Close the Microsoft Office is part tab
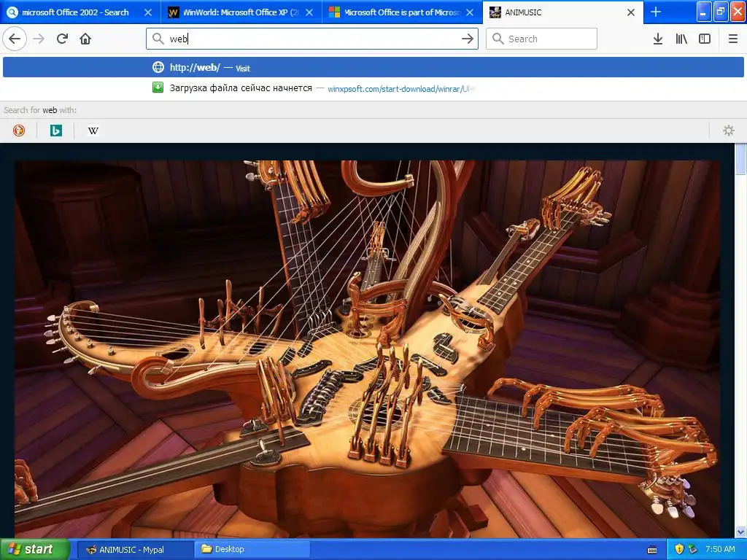This screenshot has width=747, height=560. click(x=470, y=12)
